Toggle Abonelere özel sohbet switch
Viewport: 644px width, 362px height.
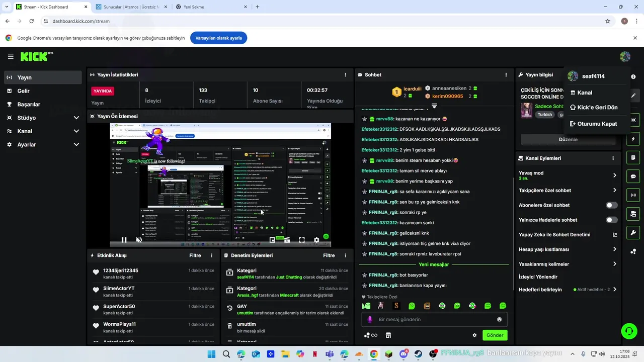pyautogui.click(x=611, y=205)
